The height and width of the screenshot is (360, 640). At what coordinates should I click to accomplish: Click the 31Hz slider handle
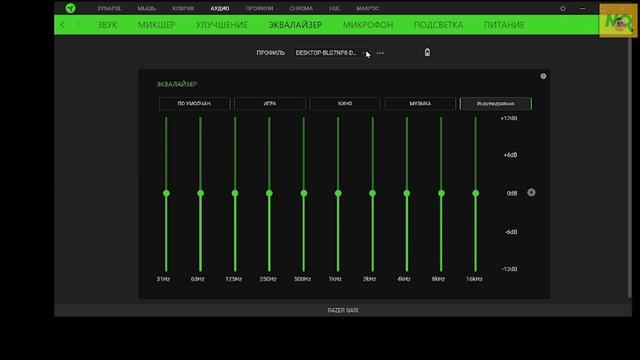[x=166, y=193]
